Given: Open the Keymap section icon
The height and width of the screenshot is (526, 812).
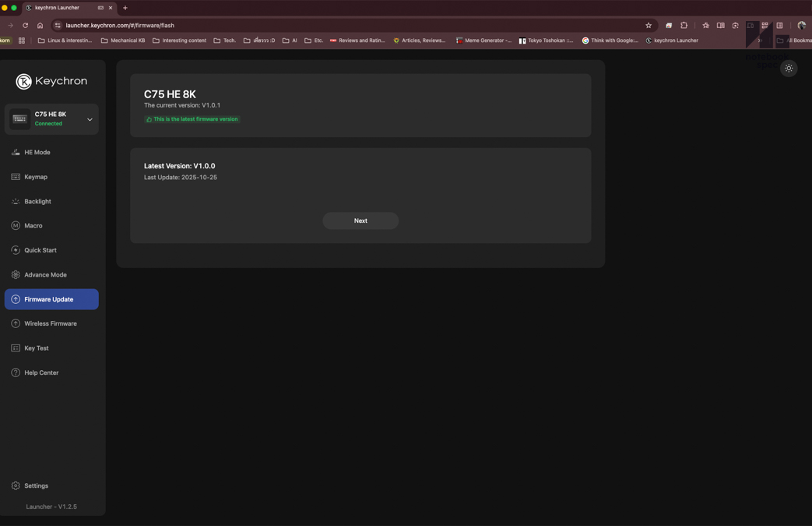Looking at the screenshot, I should (16, 177).
